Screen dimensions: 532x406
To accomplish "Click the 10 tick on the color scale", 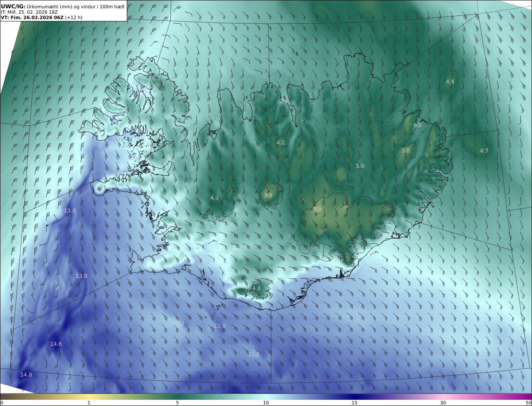I will pos(266,403).
